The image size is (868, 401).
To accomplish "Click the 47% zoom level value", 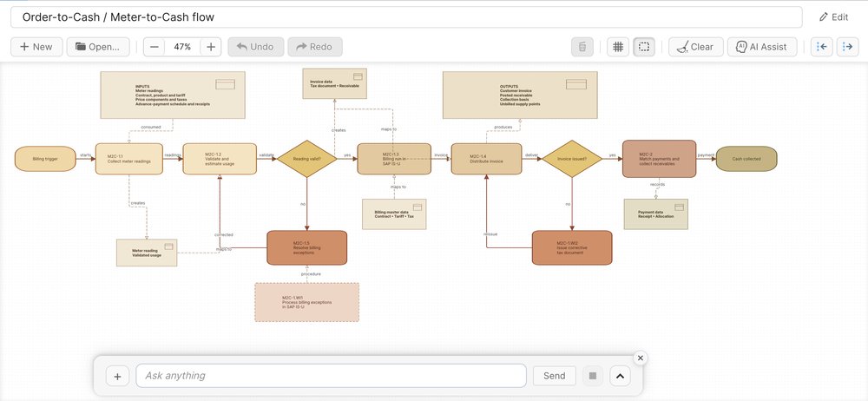I will point(182,47).
